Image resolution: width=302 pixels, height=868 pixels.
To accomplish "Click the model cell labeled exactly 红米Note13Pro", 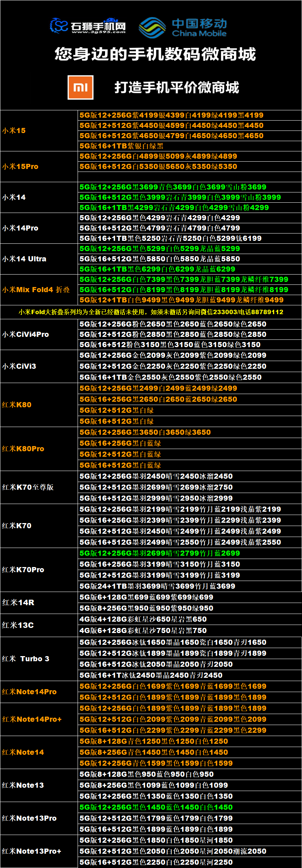I will click(39, 818).
